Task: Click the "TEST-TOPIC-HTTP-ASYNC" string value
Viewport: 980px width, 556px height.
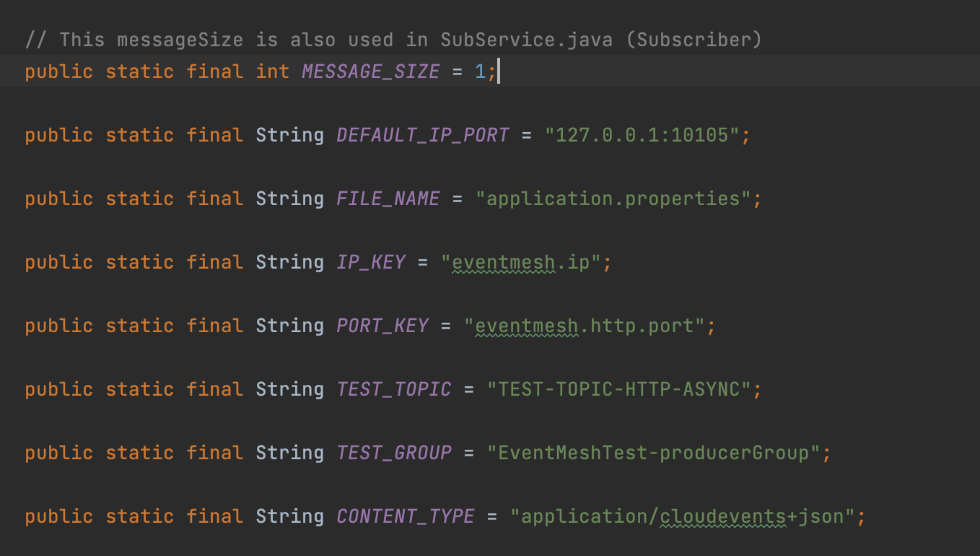Action: point(618,389)
